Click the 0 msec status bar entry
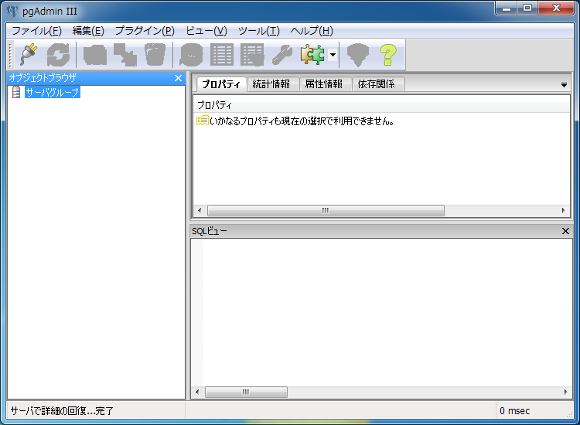Viewport: 580px width, 425px height. coord(515,411)
